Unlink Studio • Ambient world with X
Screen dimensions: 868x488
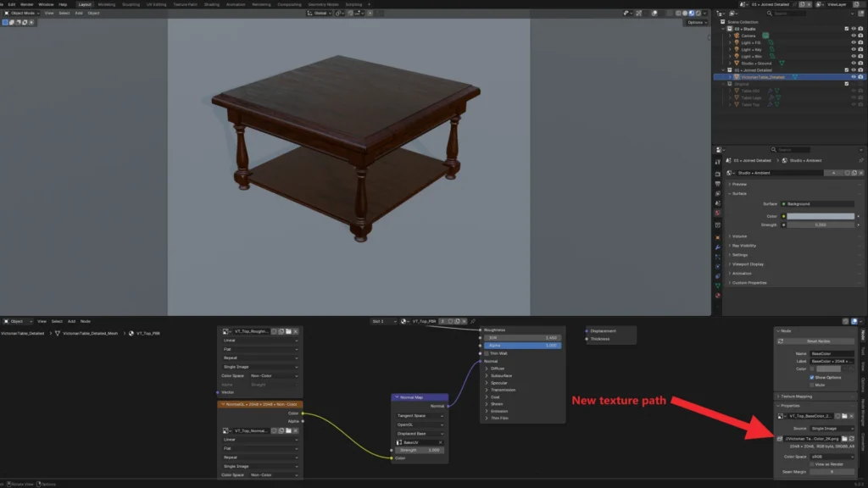(x=861, y=173)
